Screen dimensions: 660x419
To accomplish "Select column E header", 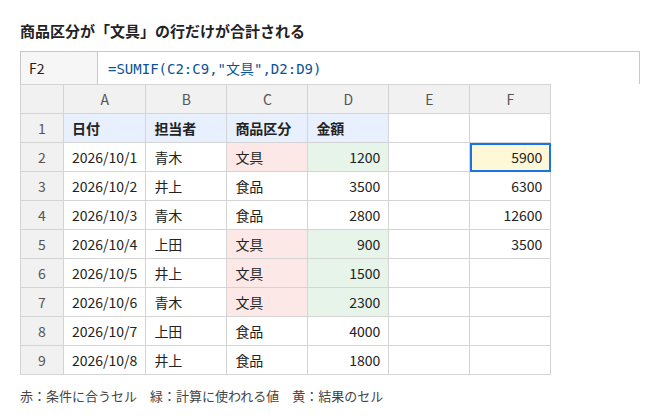I will [429, 100].
